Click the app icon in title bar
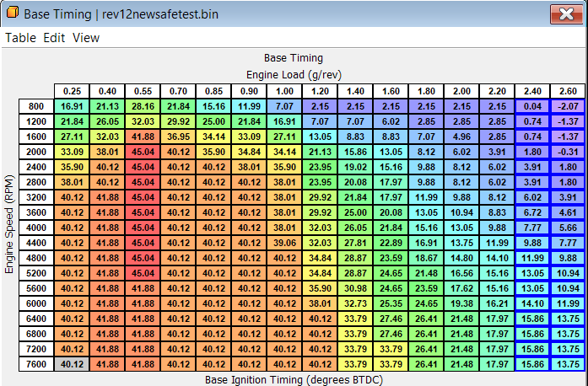Screen dimensions: 588x386 [x=13, y=14]
